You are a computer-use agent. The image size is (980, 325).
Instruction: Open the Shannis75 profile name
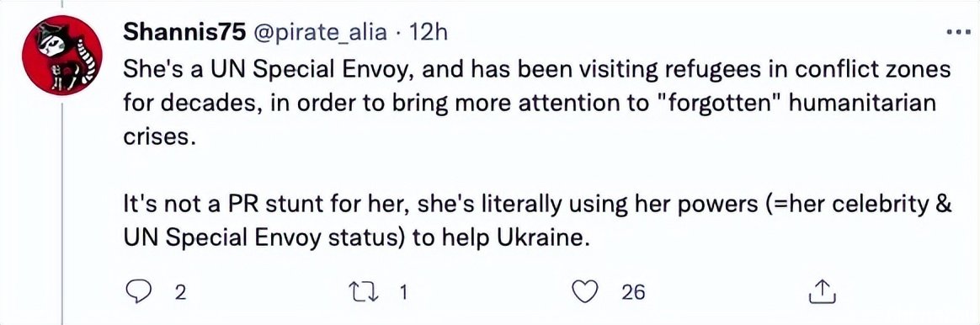(184, 33)
